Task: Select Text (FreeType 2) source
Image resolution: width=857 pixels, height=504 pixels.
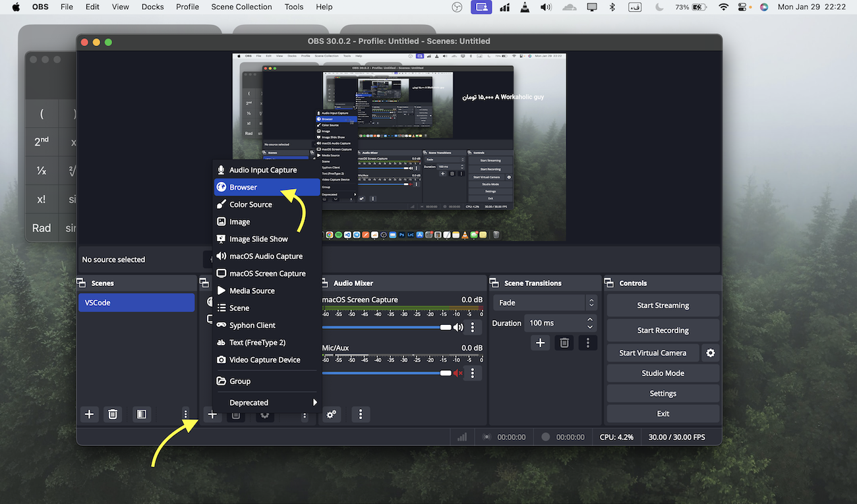Action: click(x=267, y=343)
